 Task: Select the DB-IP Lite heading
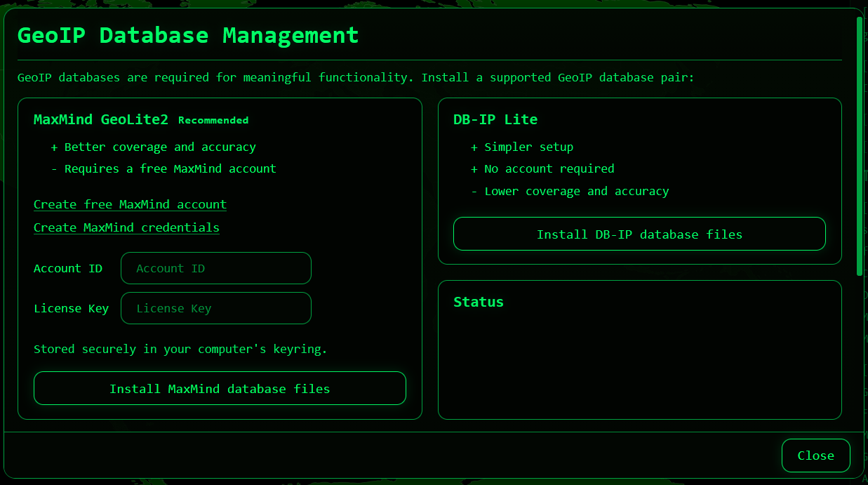pyautogui.click(x=495, y=119)
